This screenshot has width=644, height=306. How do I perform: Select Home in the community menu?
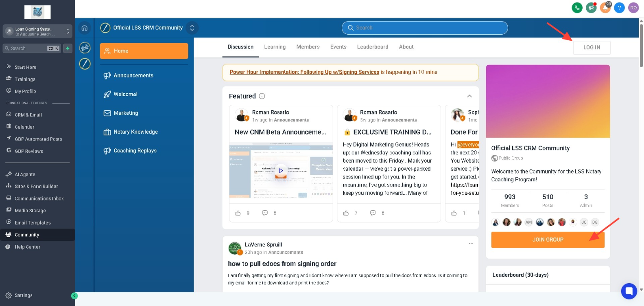coord(144,51)
